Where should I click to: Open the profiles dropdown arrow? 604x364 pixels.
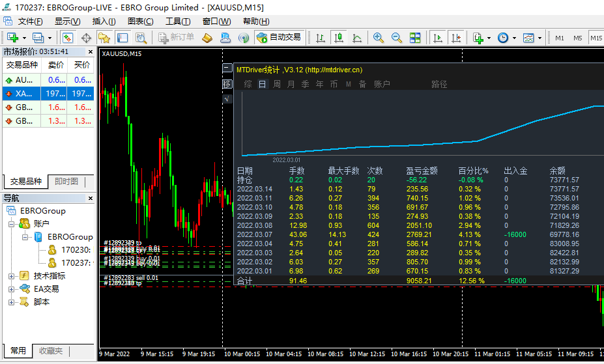coord(50,38)
